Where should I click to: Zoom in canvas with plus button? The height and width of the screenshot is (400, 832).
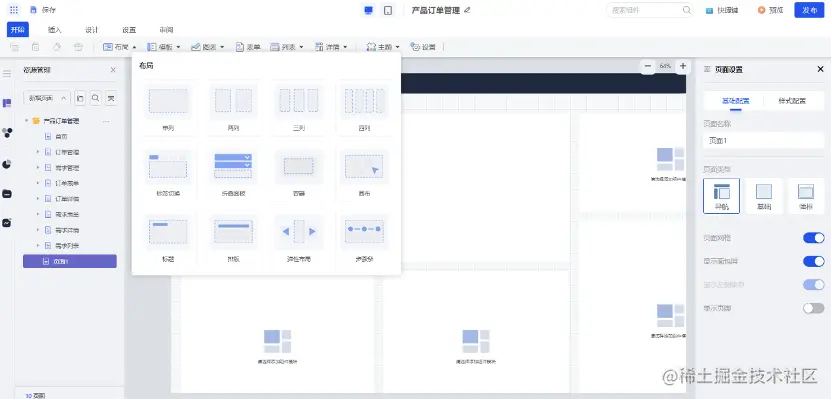click(x=682, y=66)
